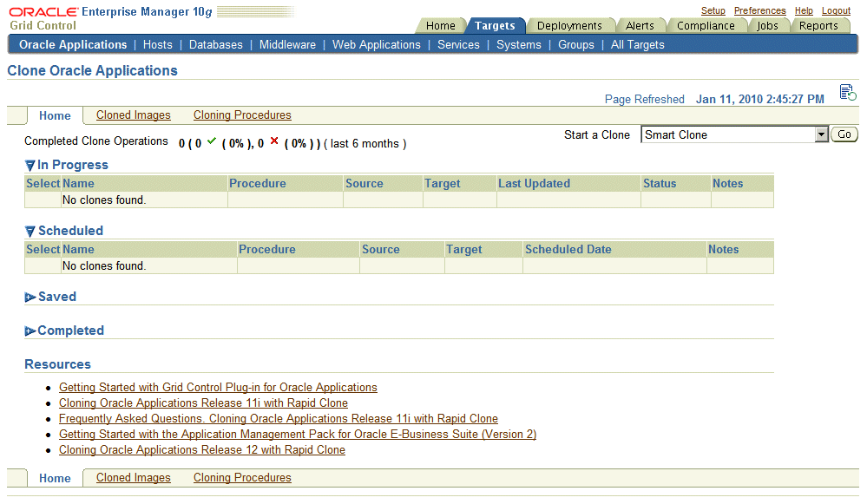Viewport: 867px width, 504px height.
Task: Click the Oracle Enterprise Manager logo
Action: point(110,11)
